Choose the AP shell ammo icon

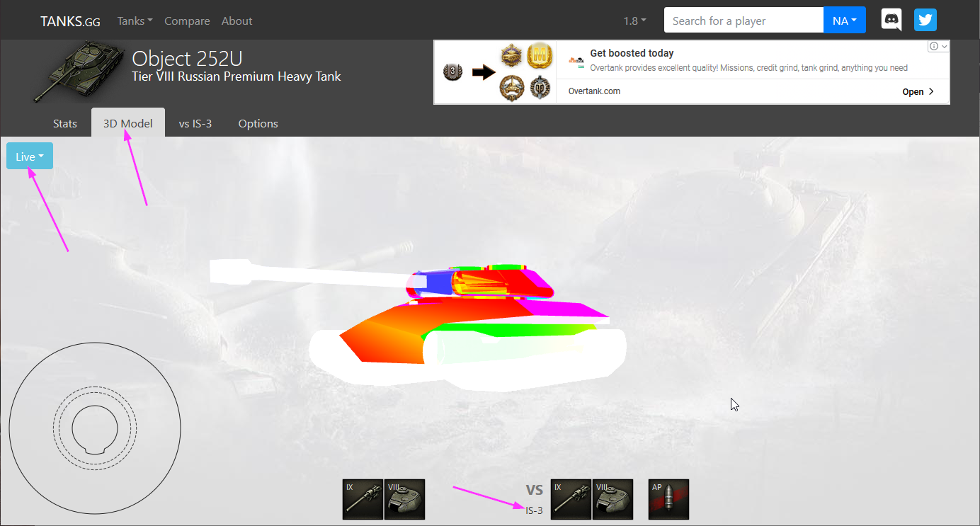(668, 499)
